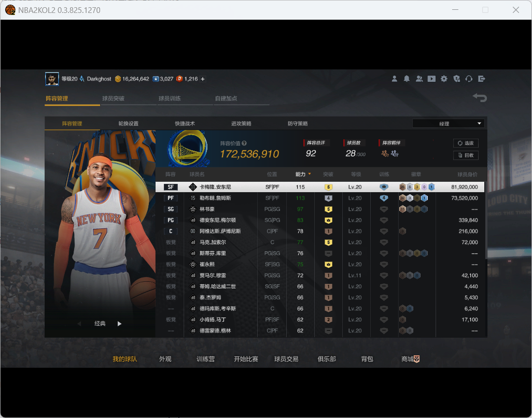Click 德安东尼.梅尔顿's gold crown breakthrough badge

tap(328, 220)
